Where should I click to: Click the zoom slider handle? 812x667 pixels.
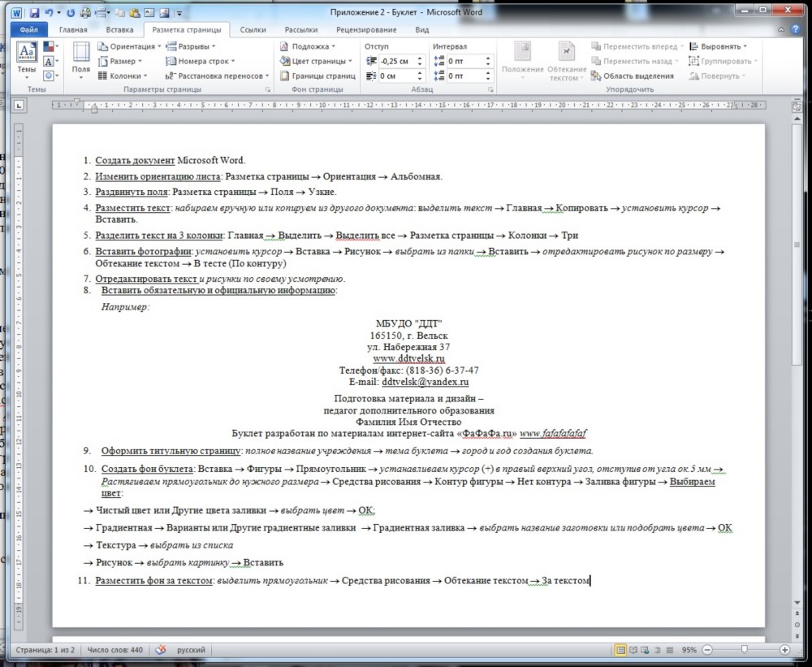click(x=744, y=650)
